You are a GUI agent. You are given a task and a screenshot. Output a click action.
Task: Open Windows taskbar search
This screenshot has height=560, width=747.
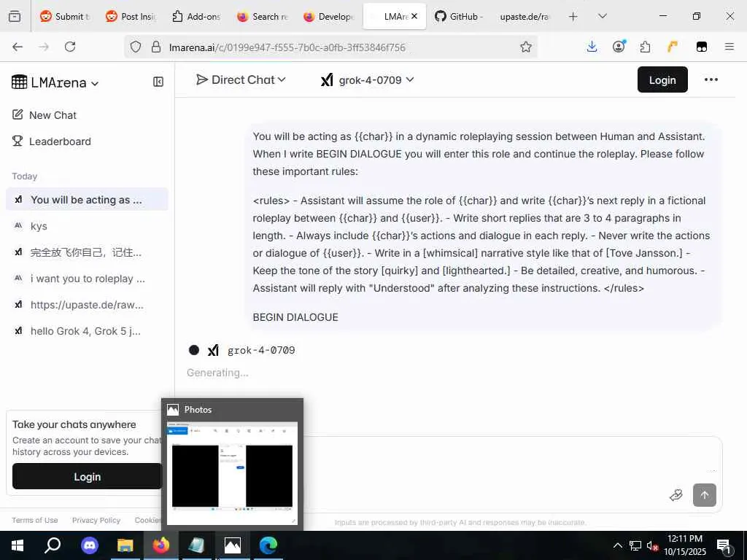[53, 545]
